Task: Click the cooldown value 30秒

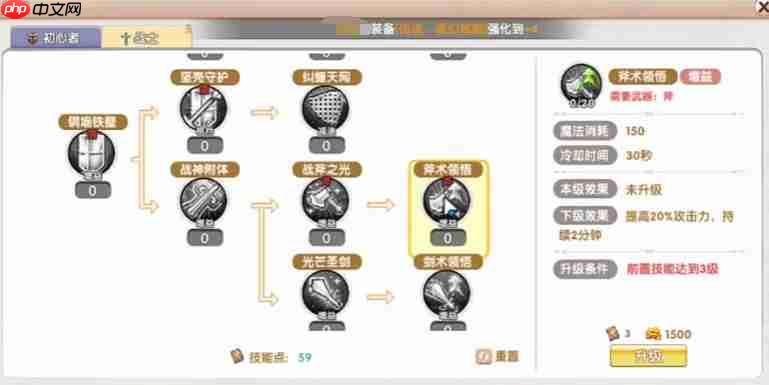Action: pyautogui.click(x=639, y=155)
